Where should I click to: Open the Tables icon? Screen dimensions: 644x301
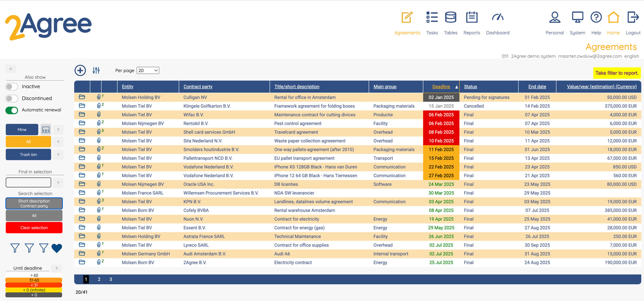click(x=450, y=17)
